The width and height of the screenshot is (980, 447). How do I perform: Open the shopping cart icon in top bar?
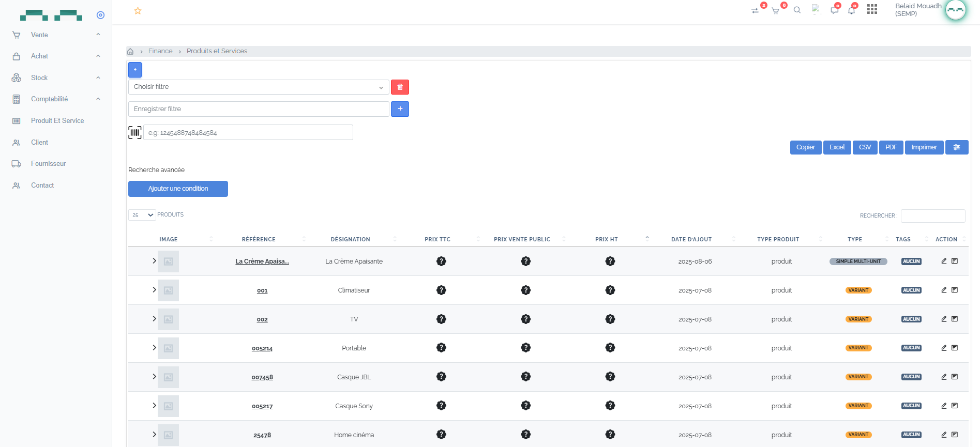coord(775,10)
